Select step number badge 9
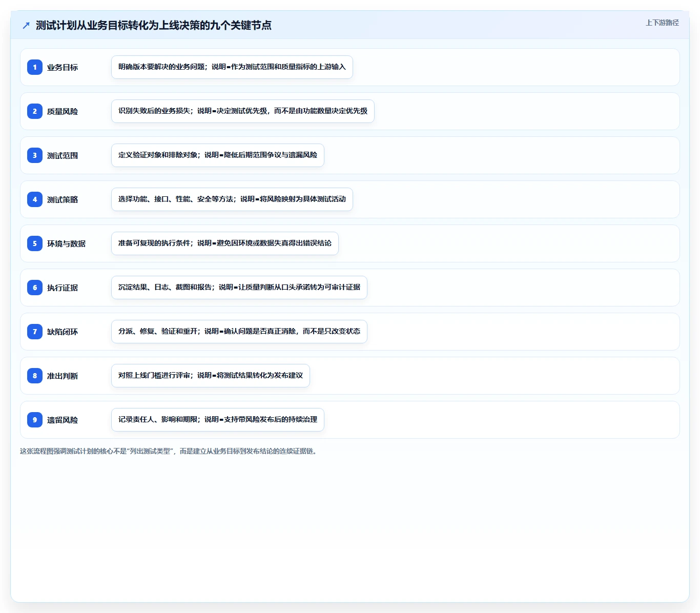Image resolution: width=700 pixels, height=613 pixels. click(x=35, y=420)
